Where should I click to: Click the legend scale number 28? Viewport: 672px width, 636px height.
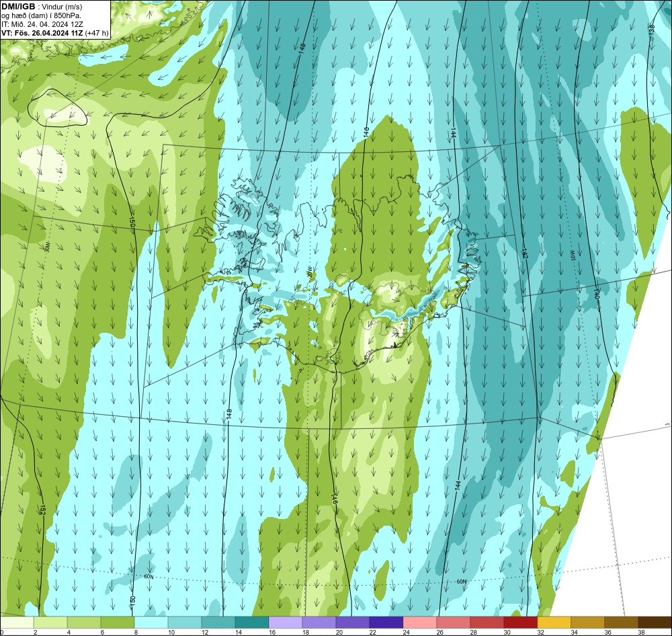(x=473, y=632)
